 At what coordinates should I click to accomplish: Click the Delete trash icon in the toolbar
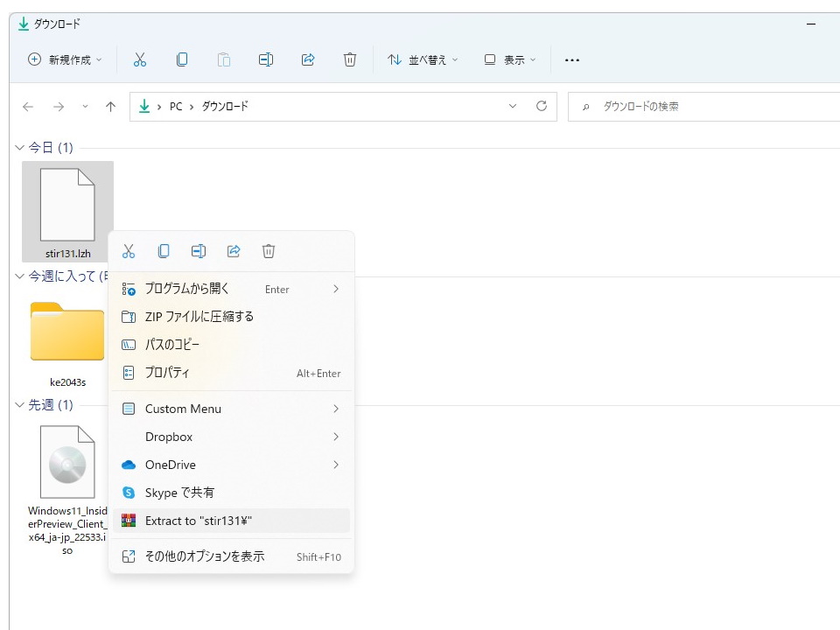350,59
